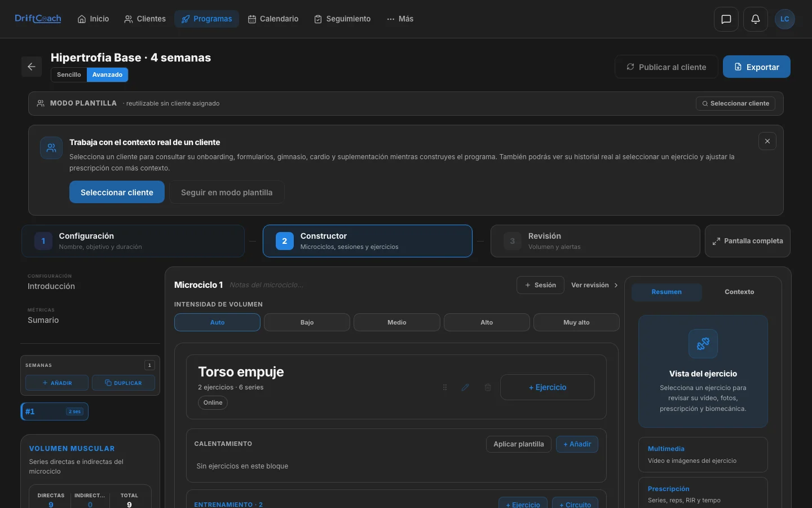This screenshot has width=812, height=508.
Task: Click the Directas volume value
Action: click(x=51, y=505)
